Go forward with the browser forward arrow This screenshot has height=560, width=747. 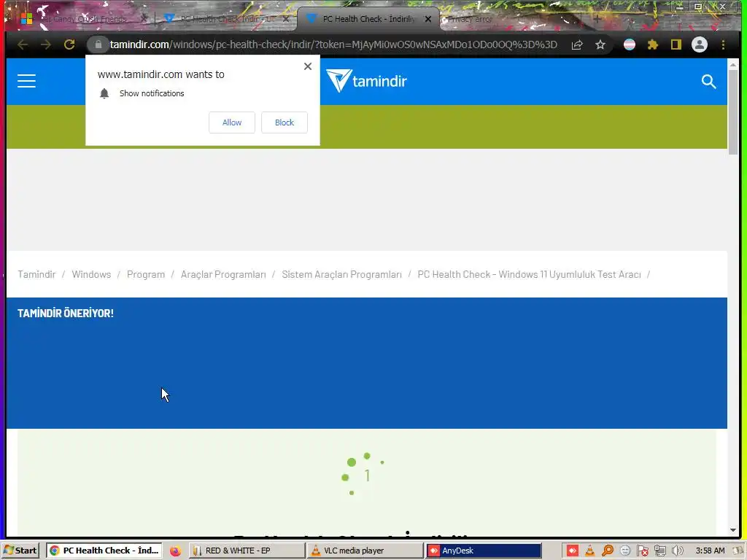[46, 44]
